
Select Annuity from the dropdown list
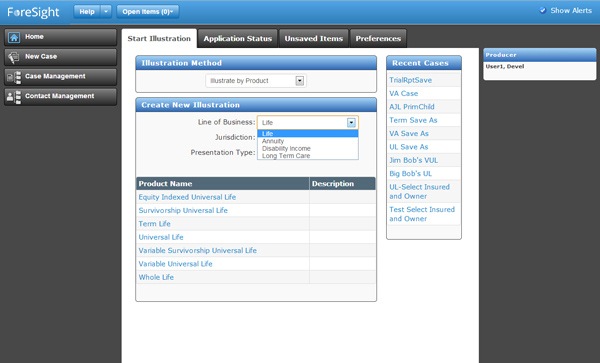coord(273,141)
